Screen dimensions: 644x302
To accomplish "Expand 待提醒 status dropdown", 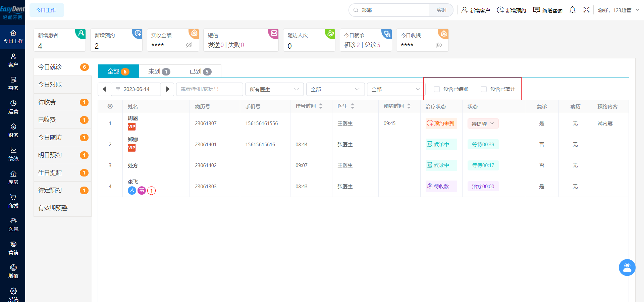I will (x=483, y=123).
